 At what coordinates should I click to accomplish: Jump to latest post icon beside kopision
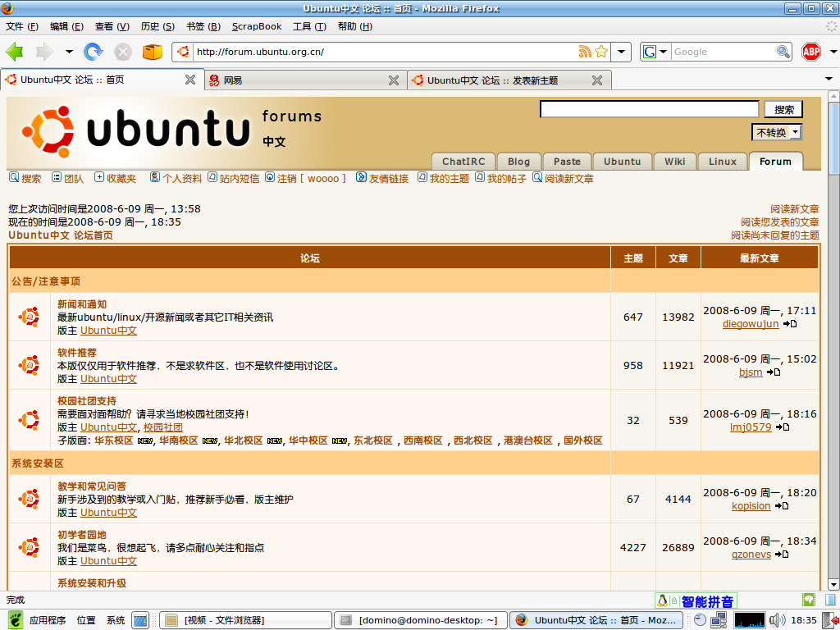[782, 506]
